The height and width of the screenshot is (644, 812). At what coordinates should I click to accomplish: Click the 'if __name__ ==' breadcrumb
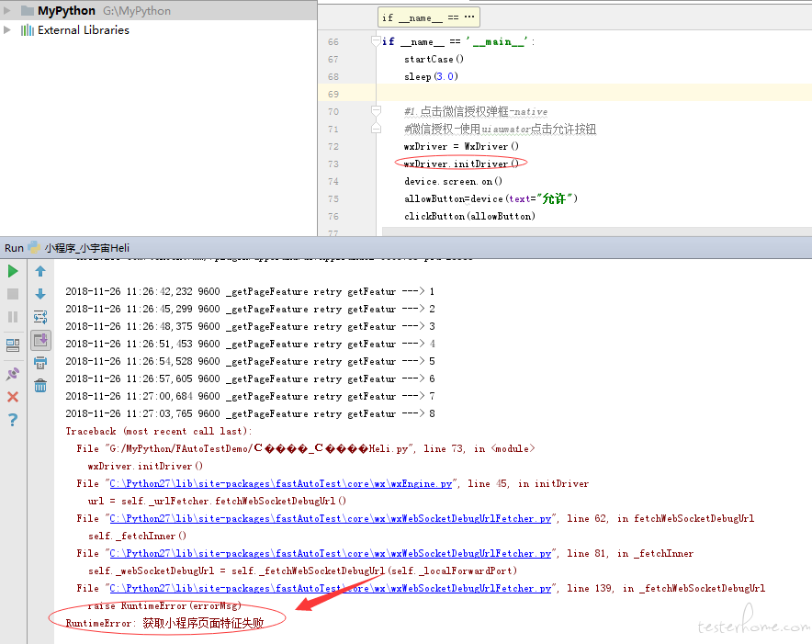click(x=429, y=17)
